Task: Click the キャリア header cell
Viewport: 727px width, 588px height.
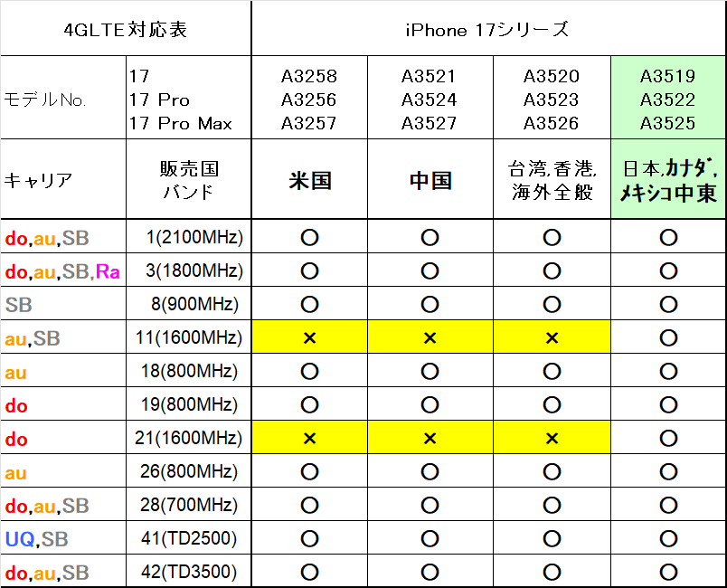Action: pyautogui.click(x=63, y=179)
